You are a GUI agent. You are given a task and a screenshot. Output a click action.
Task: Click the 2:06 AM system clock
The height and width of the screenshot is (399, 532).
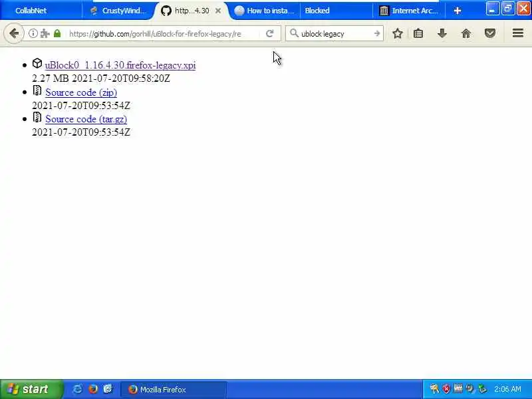click(507, 389)
